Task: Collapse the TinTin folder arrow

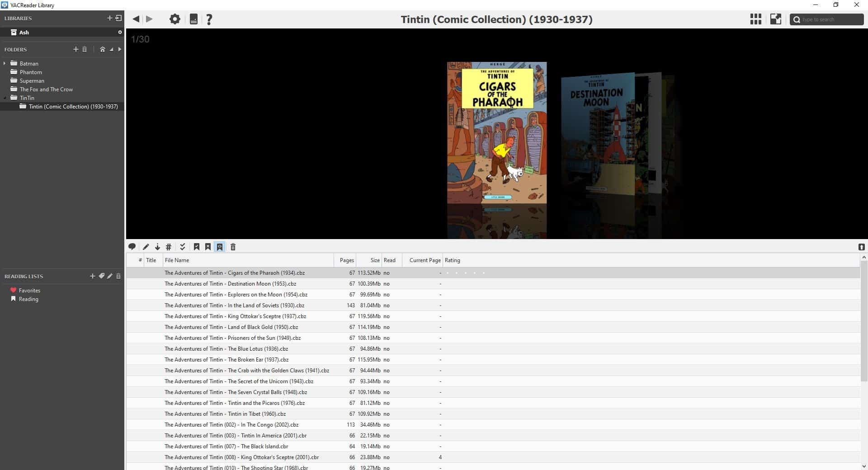Action: 5,98
